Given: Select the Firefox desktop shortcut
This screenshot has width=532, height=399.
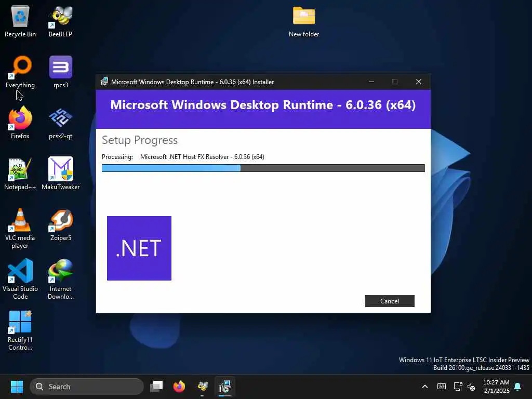Looking at the screenshot, I should (20, 123).
